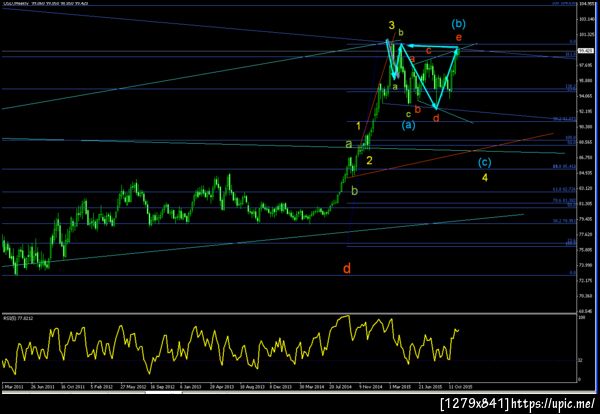Click the date label 21 Jun 2015
This screenshot has width=600, height=414.
[x=430, y=387]
